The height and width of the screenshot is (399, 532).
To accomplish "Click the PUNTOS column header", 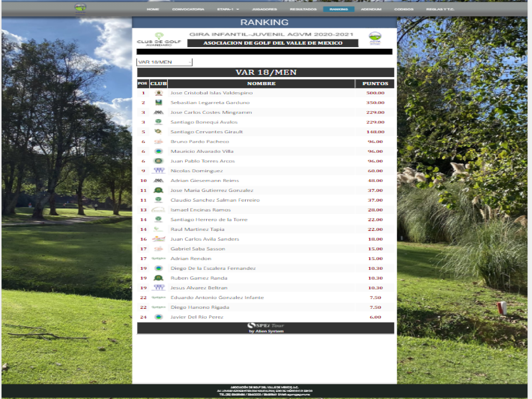I will coord(375,84).
